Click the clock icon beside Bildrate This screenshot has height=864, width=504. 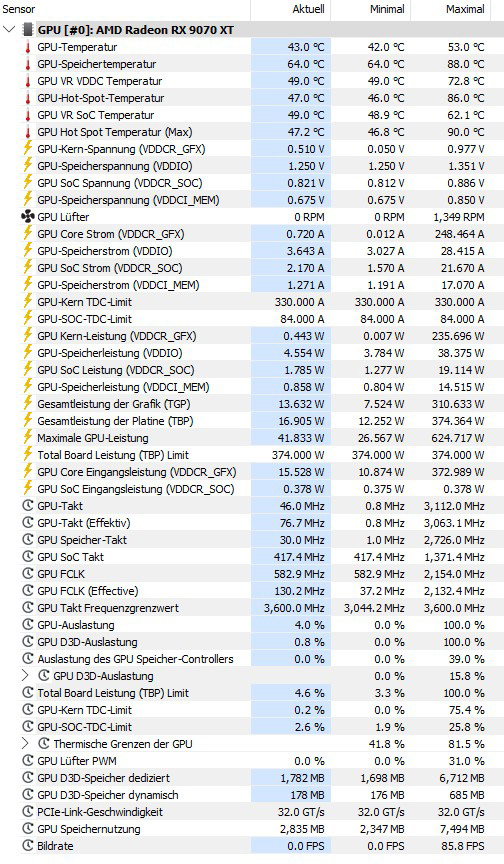[28, 846]
